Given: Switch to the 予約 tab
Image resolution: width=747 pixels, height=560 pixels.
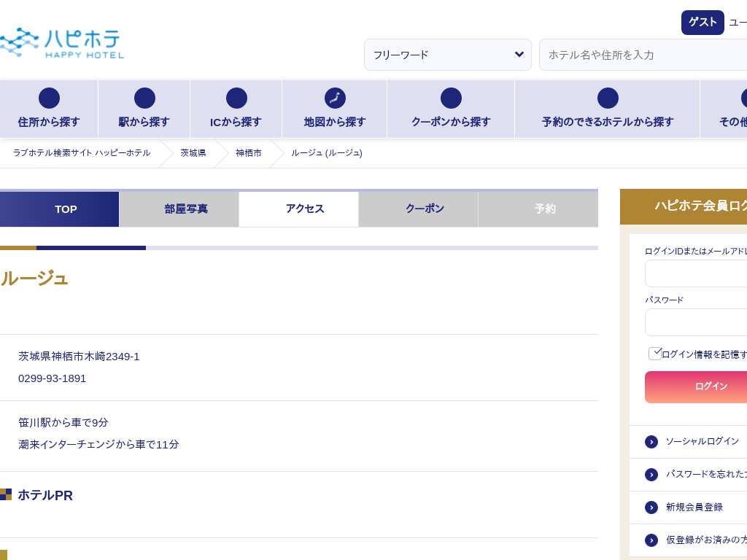Looking at the screenshot, I should pos(538,209).
